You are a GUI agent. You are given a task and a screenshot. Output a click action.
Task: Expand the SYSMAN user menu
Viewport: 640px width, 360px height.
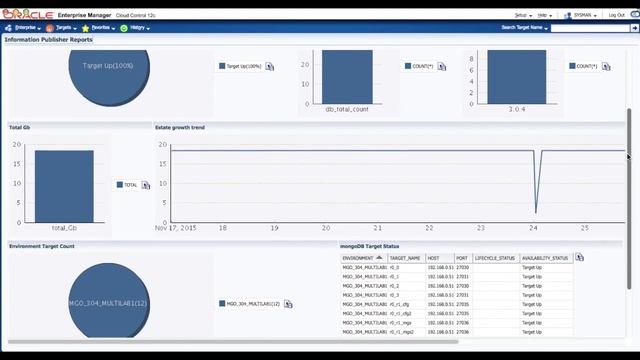pos(585,15)
